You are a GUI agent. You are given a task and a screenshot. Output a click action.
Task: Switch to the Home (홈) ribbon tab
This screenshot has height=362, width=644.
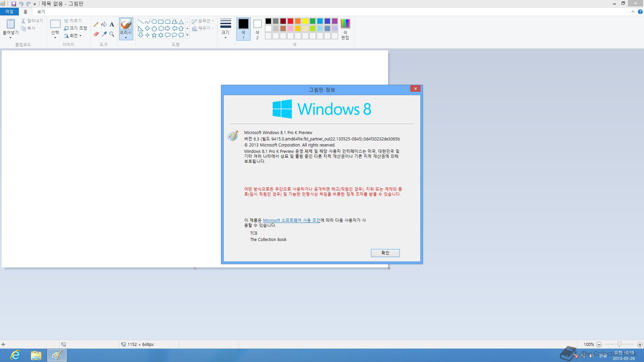[25, 12]
